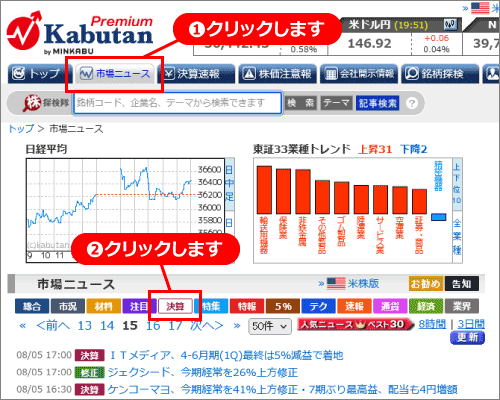
Task: Click the 更新 refresh button
Action: click(467, 338)
